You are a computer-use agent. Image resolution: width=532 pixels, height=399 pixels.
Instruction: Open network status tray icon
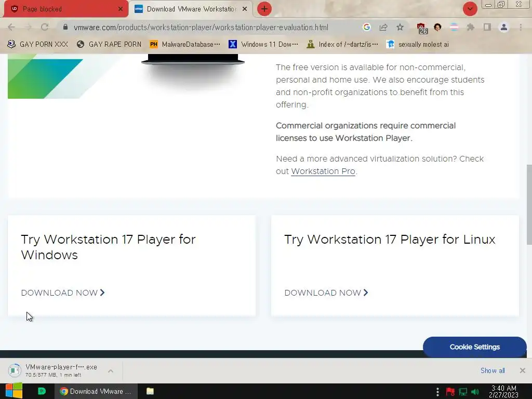tap(463, 392)
